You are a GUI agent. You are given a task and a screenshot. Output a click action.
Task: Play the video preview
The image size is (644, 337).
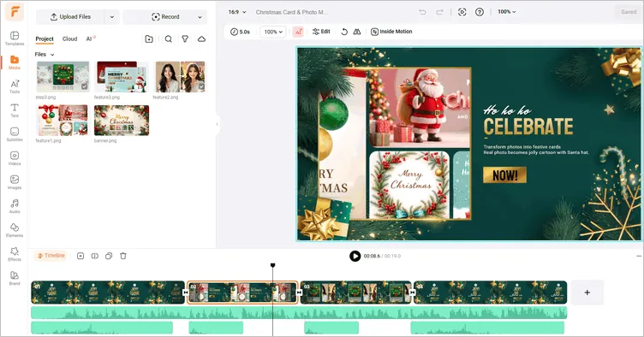(355, 256)
